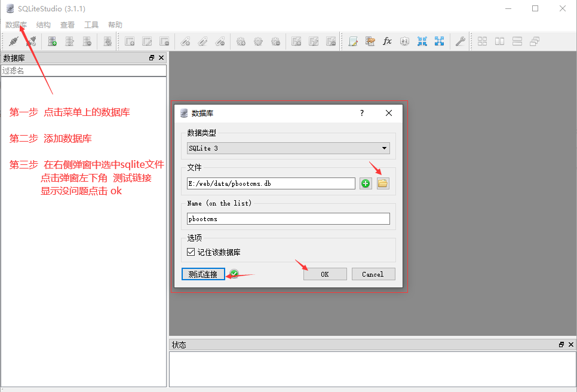The image size is (577, 392).
Task: Open the 帮助 menu
Action: [115, 24]
